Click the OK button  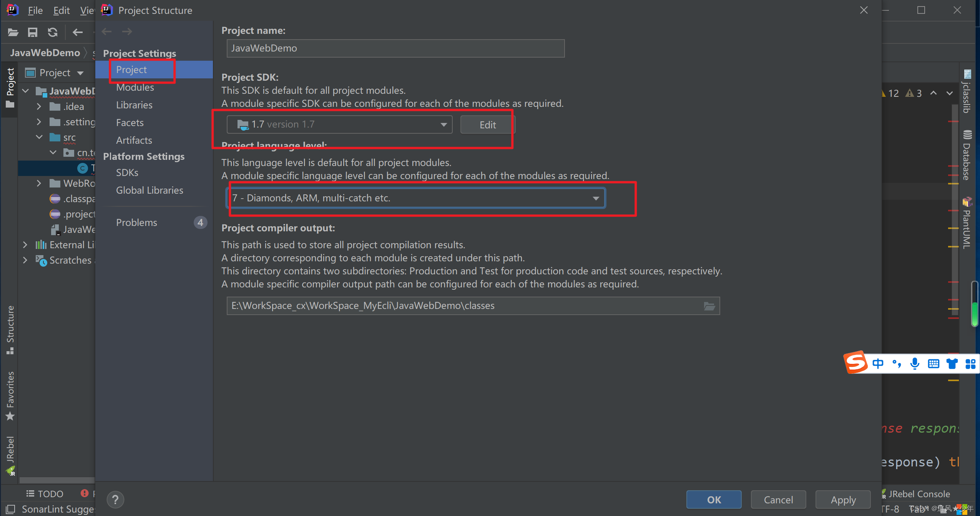point(714,499)
